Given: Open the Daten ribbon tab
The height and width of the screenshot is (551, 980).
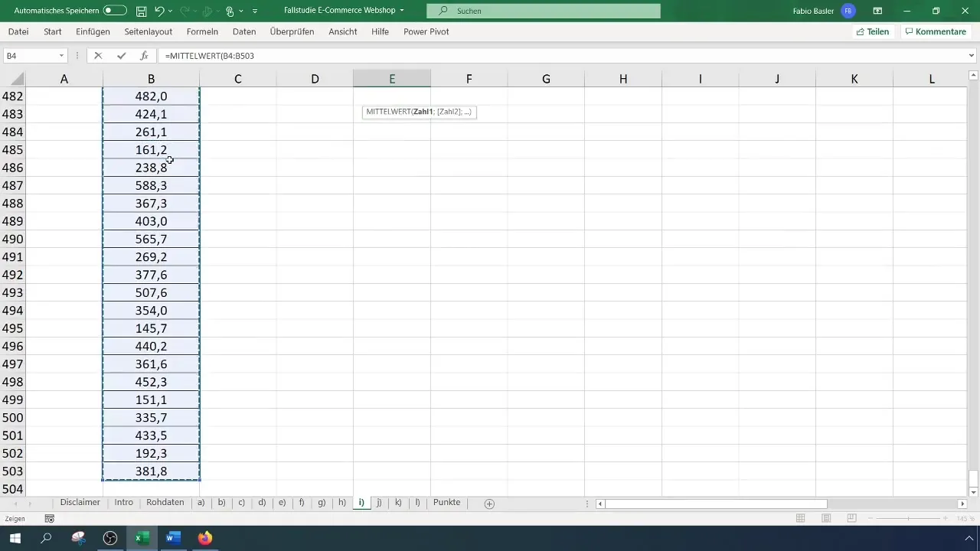Looking at the screenshot, I should pos(244,32).
